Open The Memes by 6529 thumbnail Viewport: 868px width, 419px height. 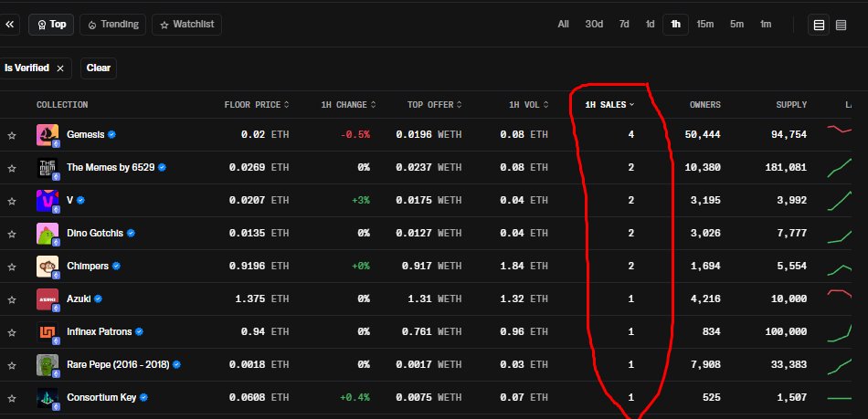point(48,167)
